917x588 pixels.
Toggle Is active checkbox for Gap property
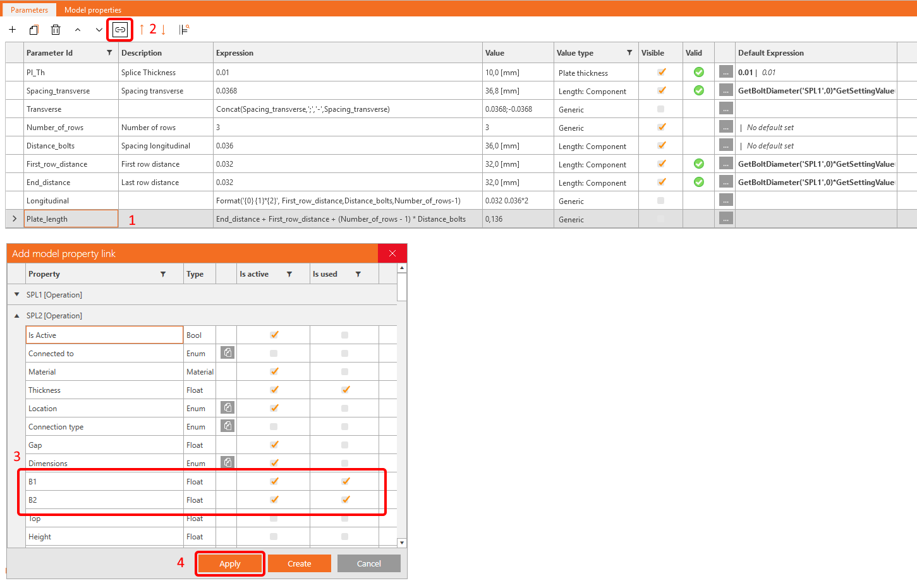click(x=274, y=445)
